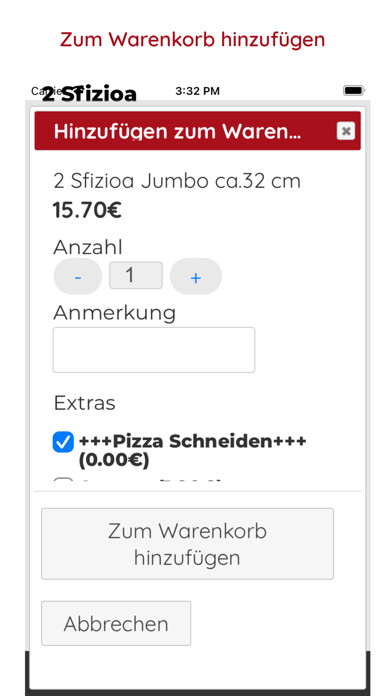Click the 15.70€ price

pos(87,210)
